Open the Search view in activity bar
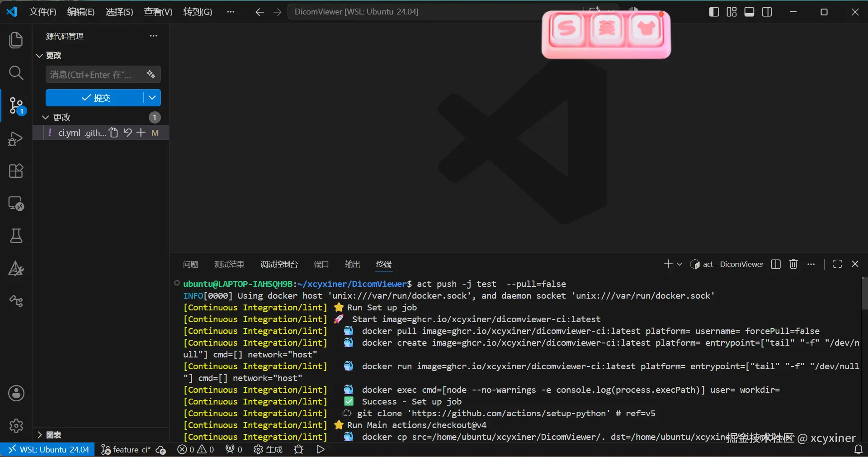 [16, 73]
